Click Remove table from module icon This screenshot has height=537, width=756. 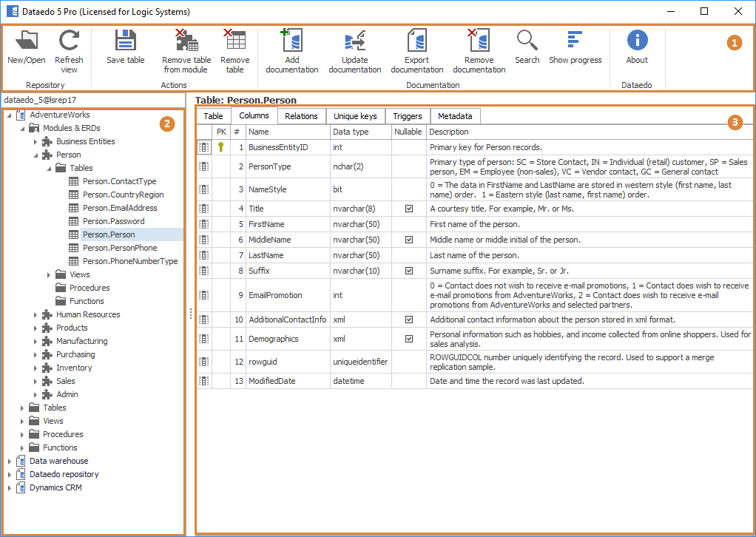click(186, 41)
